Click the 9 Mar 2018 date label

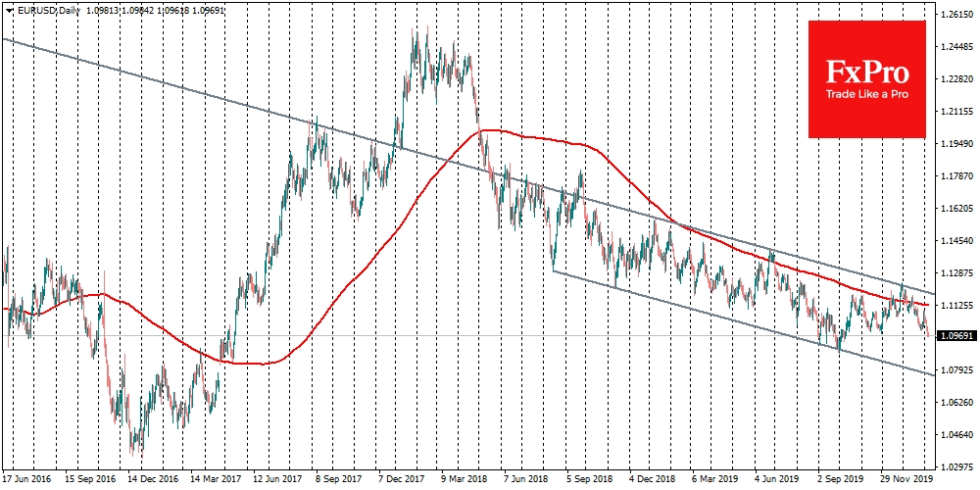[465, 479]
